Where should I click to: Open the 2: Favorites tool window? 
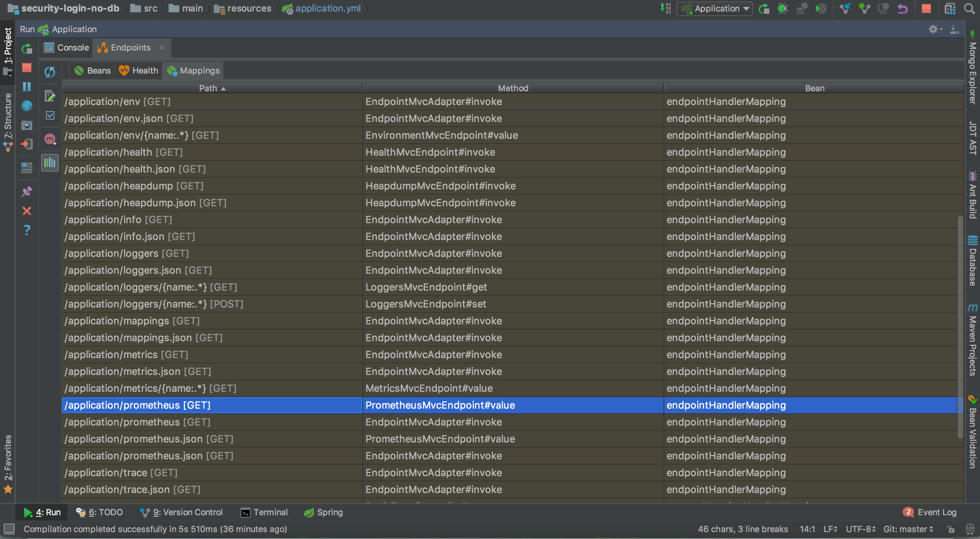click(x=8, y=464)
